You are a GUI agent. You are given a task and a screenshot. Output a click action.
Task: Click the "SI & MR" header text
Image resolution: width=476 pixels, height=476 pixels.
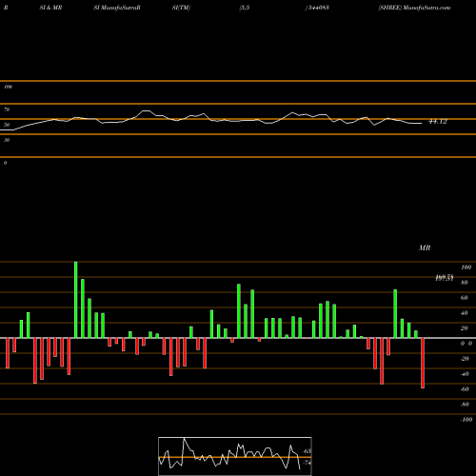point(50,8)
